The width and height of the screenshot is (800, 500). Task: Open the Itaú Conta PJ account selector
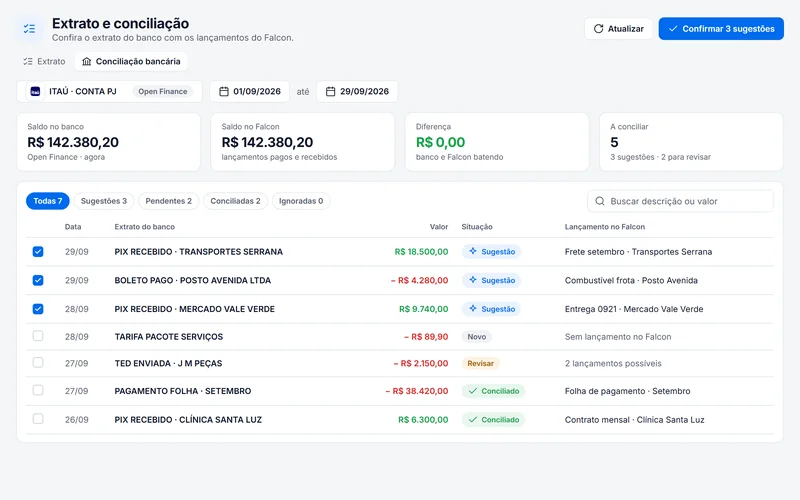click(x=110, y=91)
